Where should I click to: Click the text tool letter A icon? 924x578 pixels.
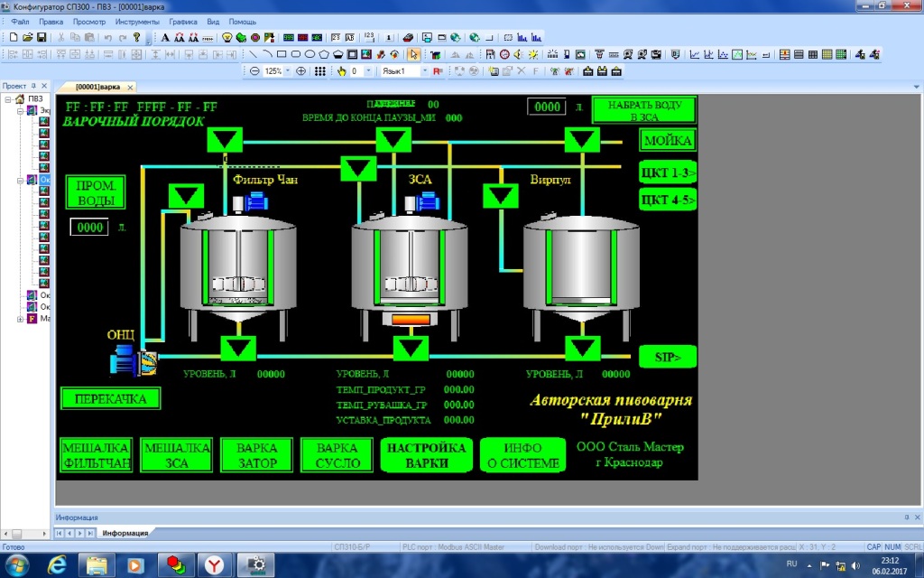[x=165, y=38]
